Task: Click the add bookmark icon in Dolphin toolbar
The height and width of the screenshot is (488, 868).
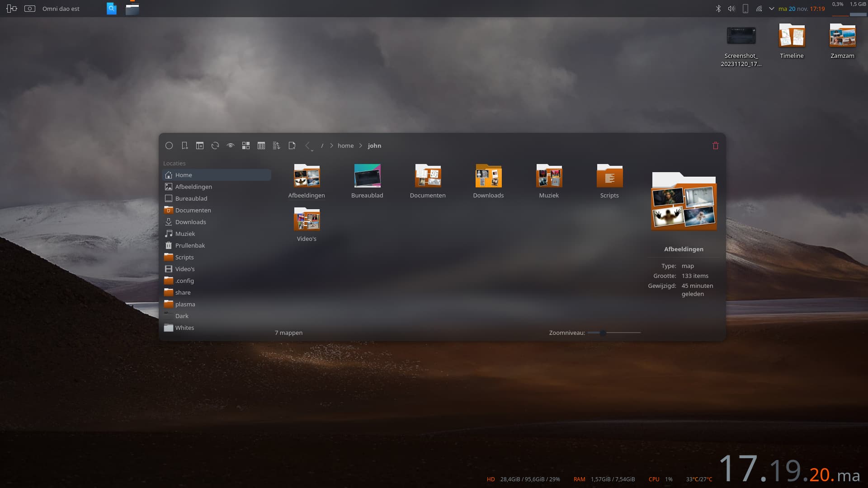Action: [184, 145]
